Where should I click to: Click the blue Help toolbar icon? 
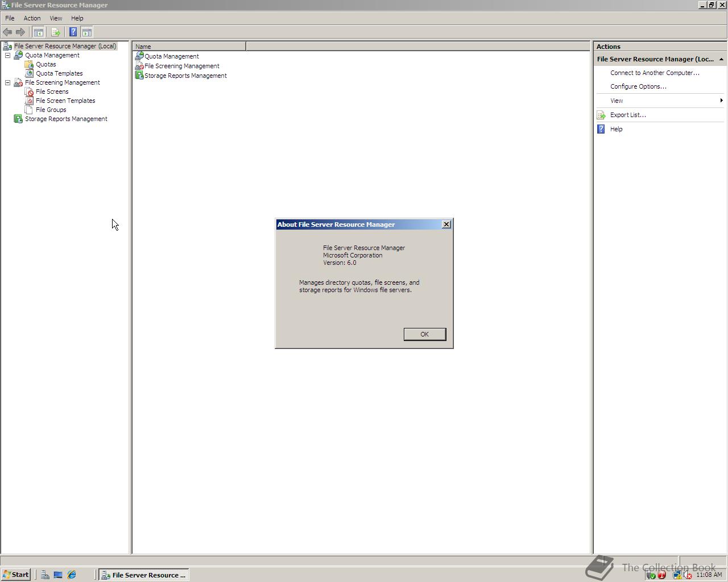tap(73, 32)
